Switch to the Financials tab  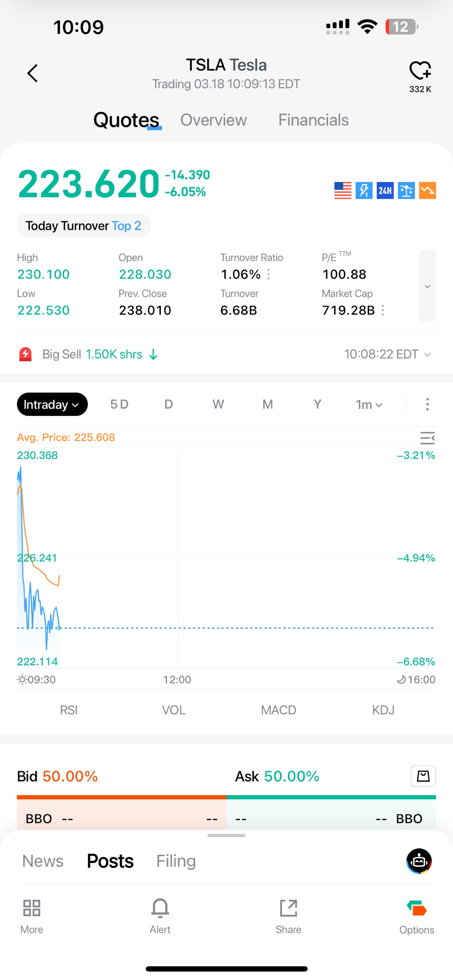click(313, 120)
